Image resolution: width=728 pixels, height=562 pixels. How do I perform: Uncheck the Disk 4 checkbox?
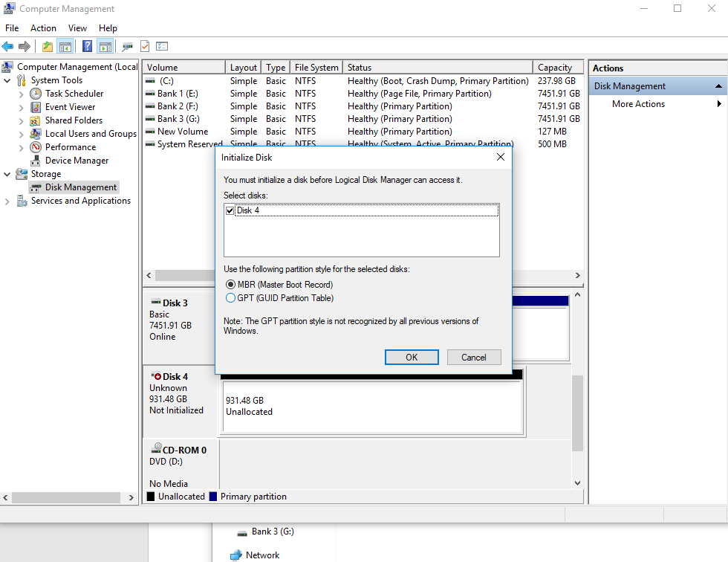230,211
